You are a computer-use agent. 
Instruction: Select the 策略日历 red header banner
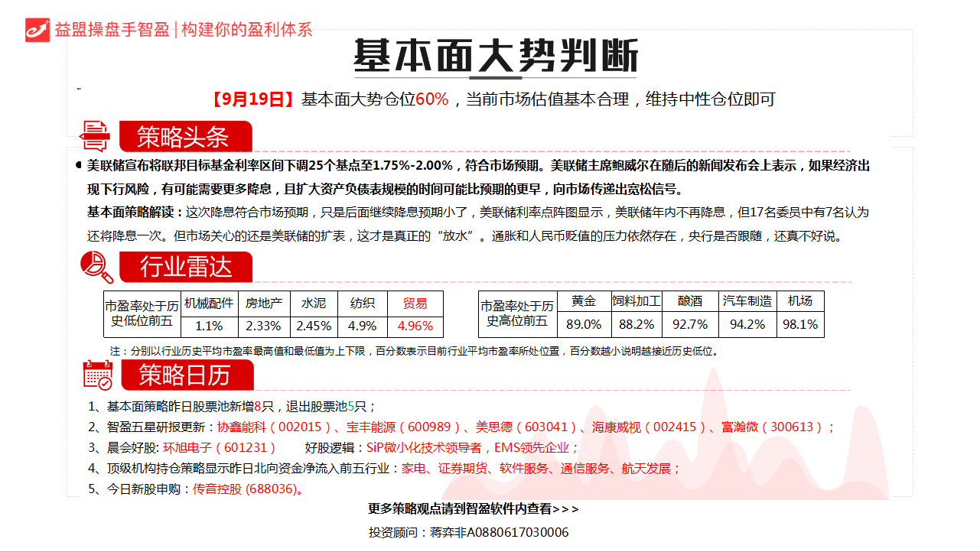click(184, 375)
